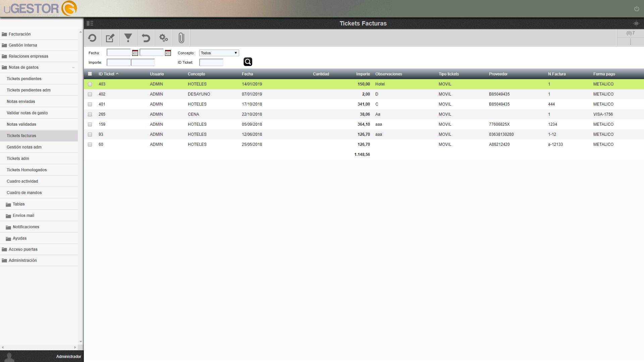The height and width of the screenshot is (362, 644).
Task: Open Validar notas de gasto menu item
Action: click(39, 113)
